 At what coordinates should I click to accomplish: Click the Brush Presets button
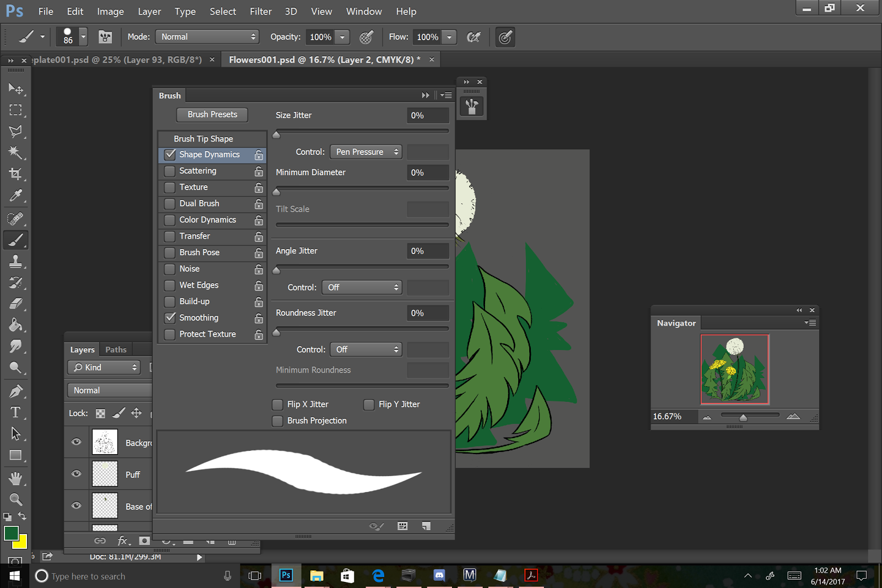[x=212, y=115]
